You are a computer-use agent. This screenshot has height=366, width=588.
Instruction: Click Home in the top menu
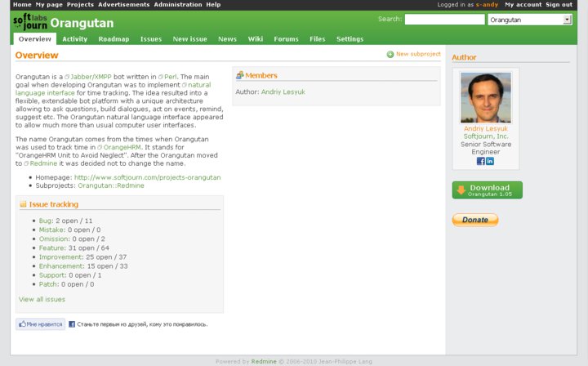pos(22,5)
